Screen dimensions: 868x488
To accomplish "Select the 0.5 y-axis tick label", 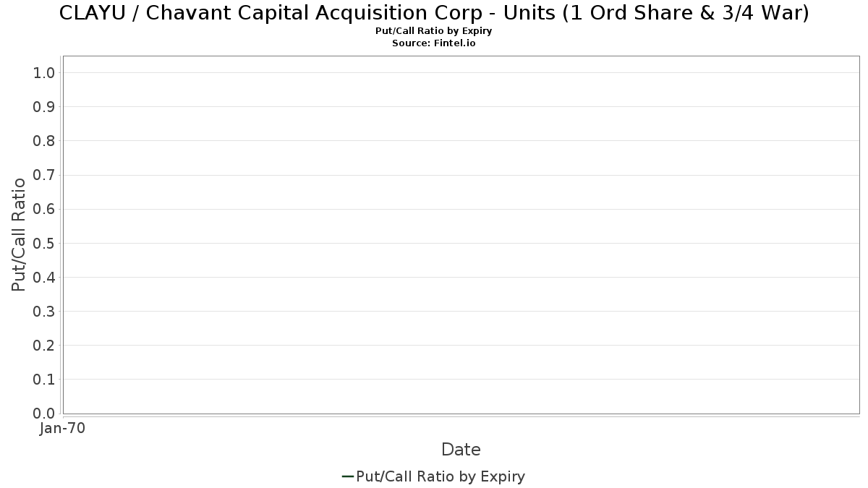I will pos(44,243).
